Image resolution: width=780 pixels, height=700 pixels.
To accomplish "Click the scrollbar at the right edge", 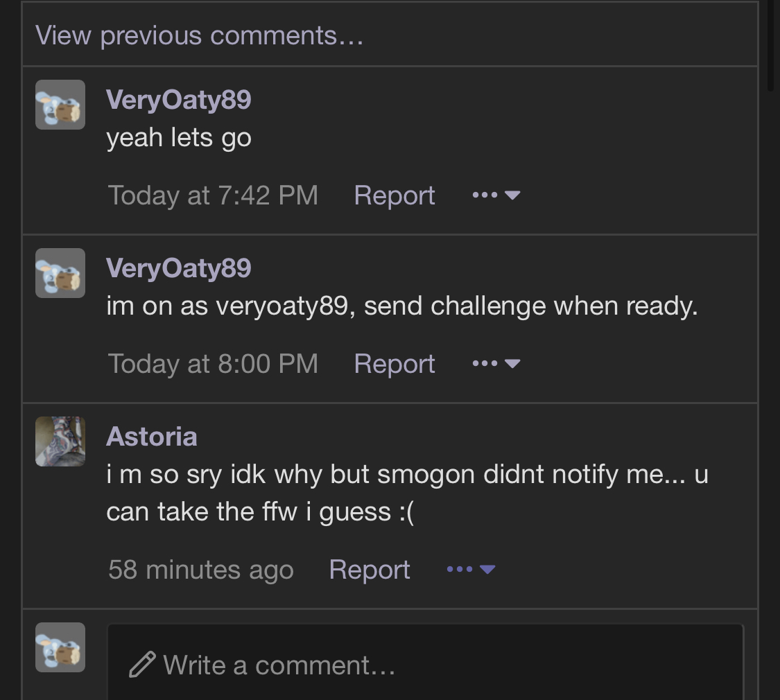I will pyautogui.click(x=770, y=46).
